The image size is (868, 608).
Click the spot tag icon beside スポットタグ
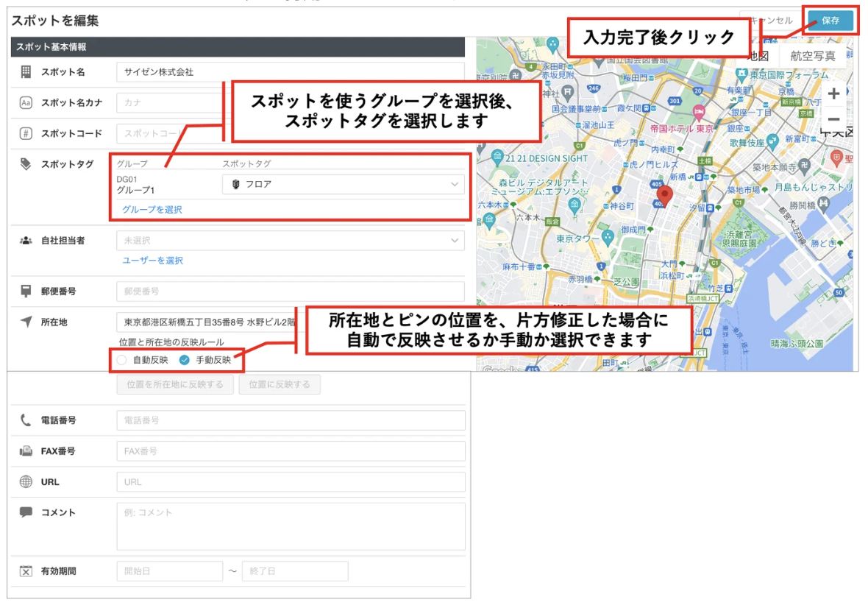click(x=26, y=164)
